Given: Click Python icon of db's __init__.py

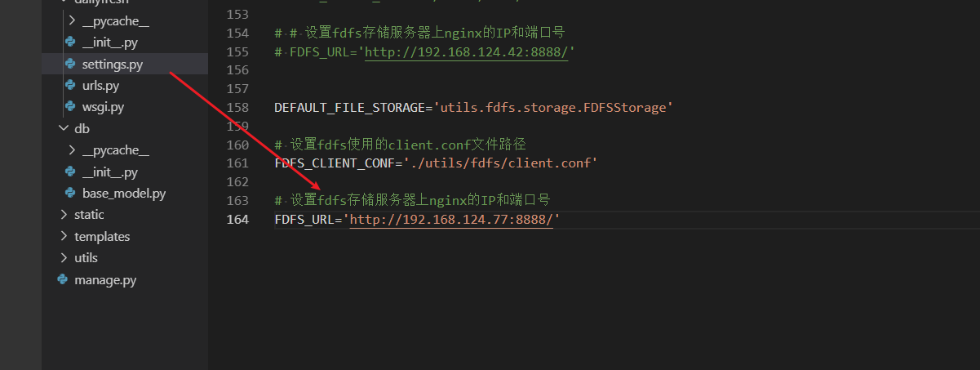Looking at the screenshot, I should click(x=70, y=172).
